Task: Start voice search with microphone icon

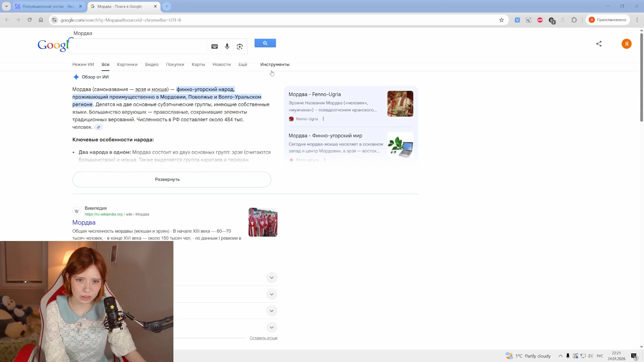Action: tap(227, 47)
